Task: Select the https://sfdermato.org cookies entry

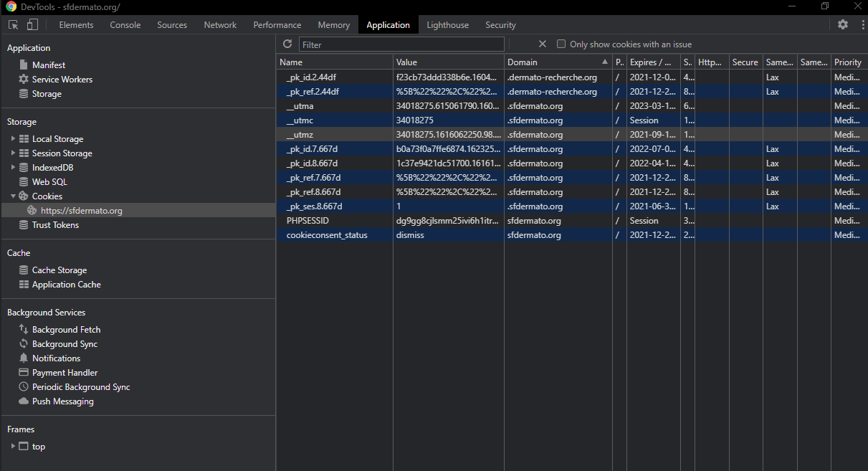Action: point(138,210)
